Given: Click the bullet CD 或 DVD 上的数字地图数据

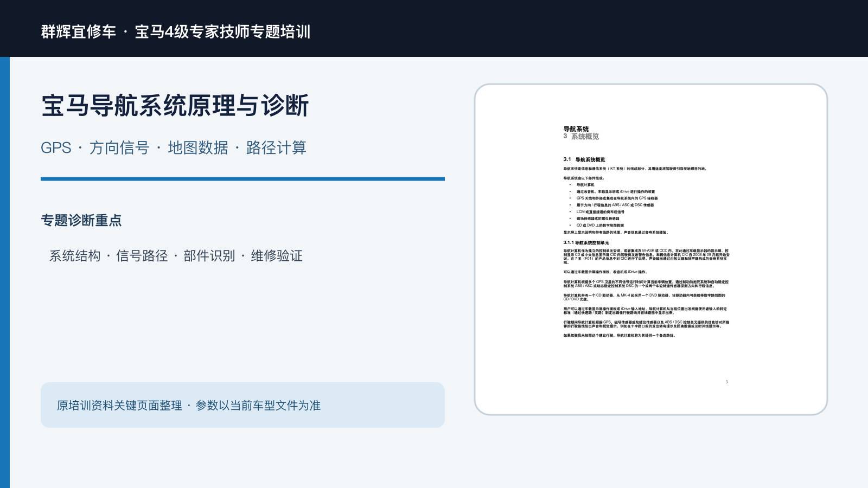Looking at the screenshot, I should point(600,225).
